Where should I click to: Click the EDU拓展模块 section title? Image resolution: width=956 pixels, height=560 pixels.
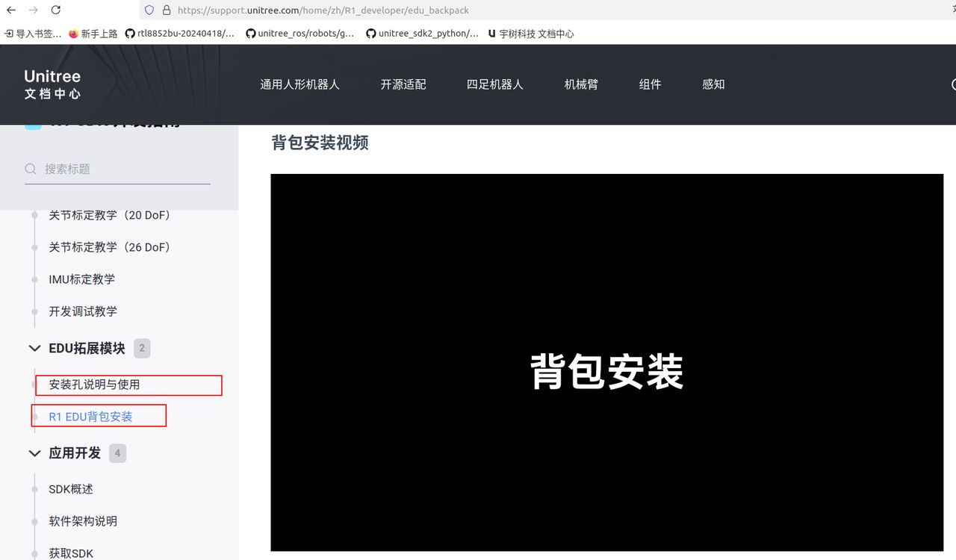[x=87, y=348]
